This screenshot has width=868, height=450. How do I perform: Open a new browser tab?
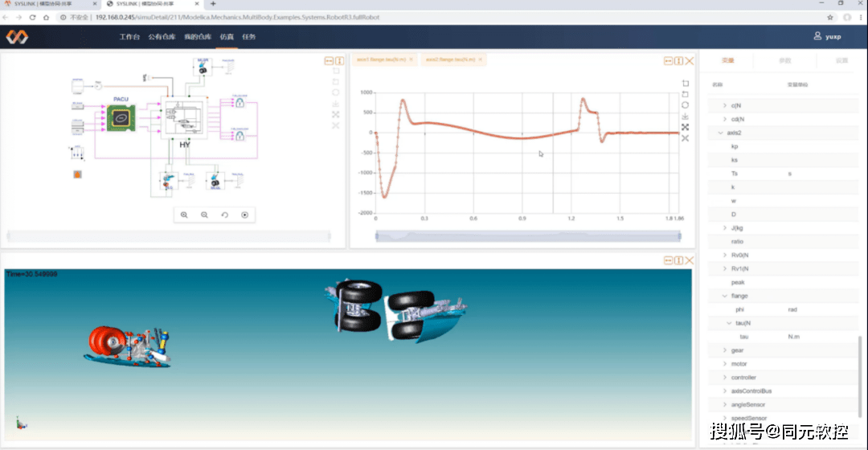(x=213, y=4)
